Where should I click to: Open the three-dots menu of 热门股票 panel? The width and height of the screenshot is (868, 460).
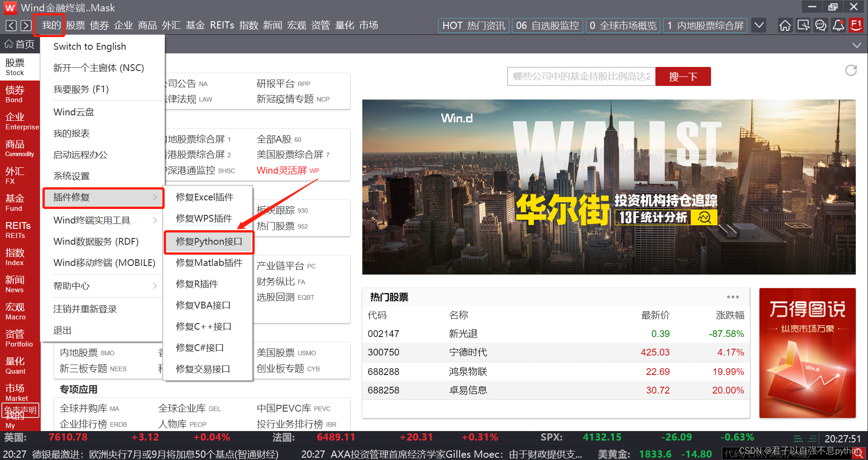[x=733, y=297]
